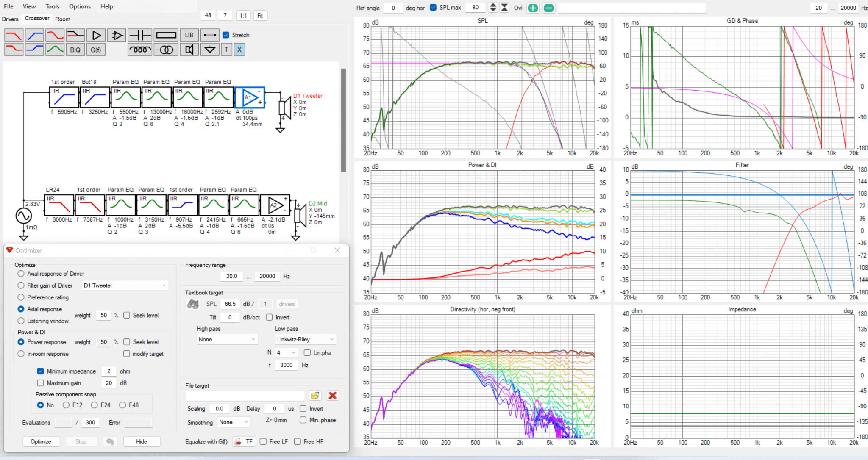
Task: Step the SPL max value spinner
Action: [x=492, y=7]
